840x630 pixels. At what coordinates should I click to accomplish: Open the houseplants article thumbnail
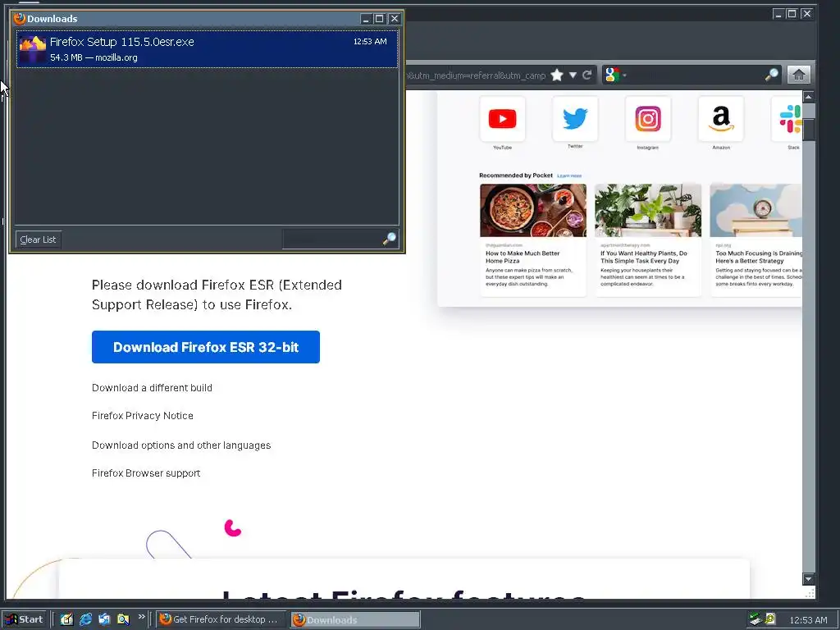click(x=648, y=211)
